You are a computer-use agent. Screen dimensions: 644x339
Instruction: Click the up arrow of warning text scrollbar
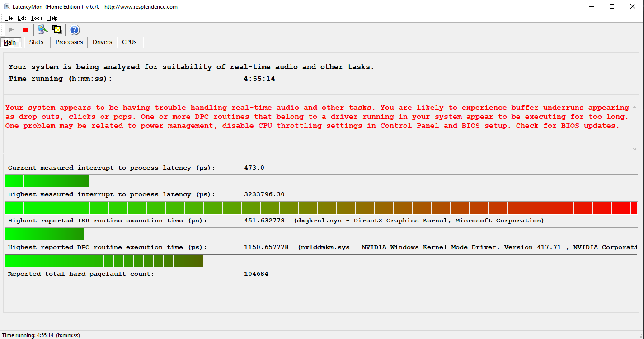pos(635,108)
